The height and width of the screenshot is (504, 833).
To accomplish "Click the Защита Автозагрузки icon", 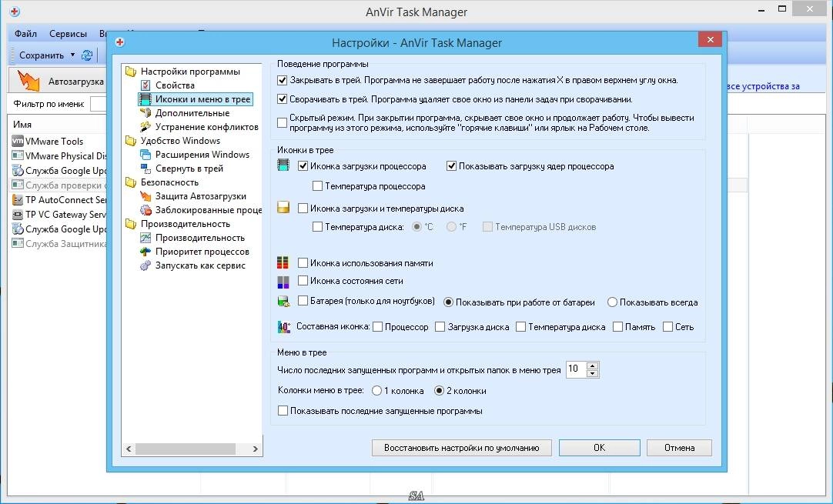I will click(x=145, y=196).
